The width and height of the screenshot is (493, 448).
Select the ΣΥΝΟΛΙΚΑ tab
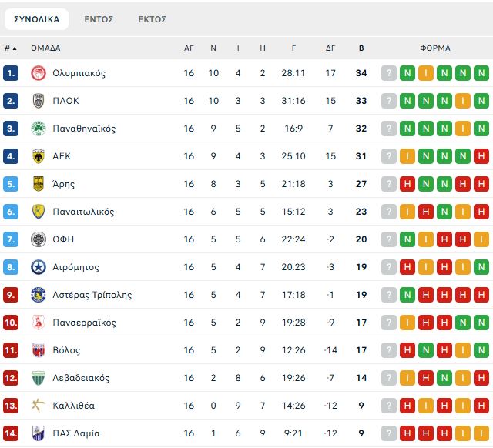[38, 19]
